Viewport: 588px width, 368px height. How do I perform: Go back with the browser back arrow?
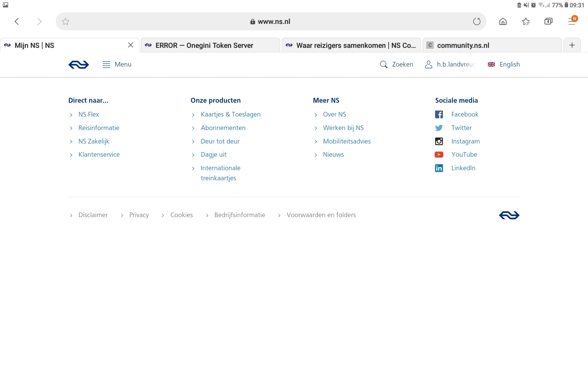(x=17, y=21)
